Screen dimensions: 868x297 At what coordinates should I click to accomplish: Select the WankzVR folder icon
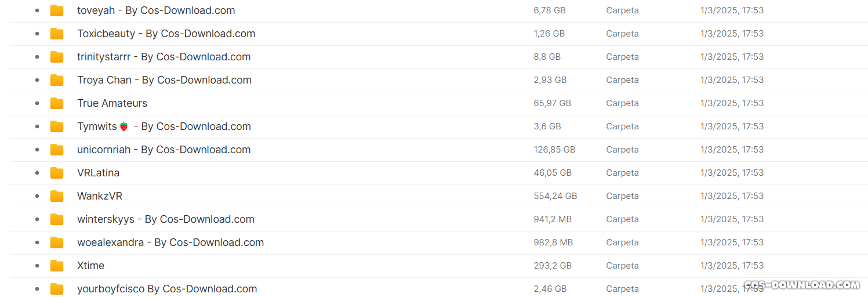[57, 196]
